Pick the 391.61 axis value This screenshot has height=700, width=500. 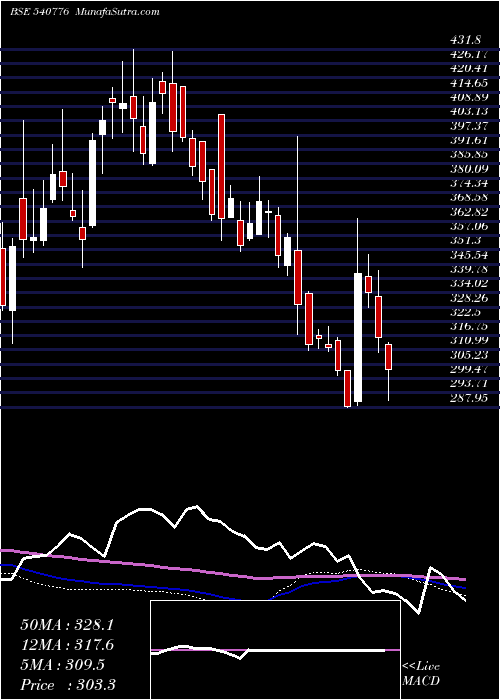coord(468,140)
